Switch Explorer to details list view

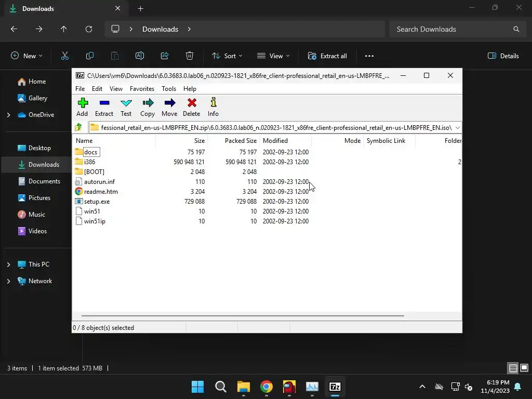(x=513, y=368)
